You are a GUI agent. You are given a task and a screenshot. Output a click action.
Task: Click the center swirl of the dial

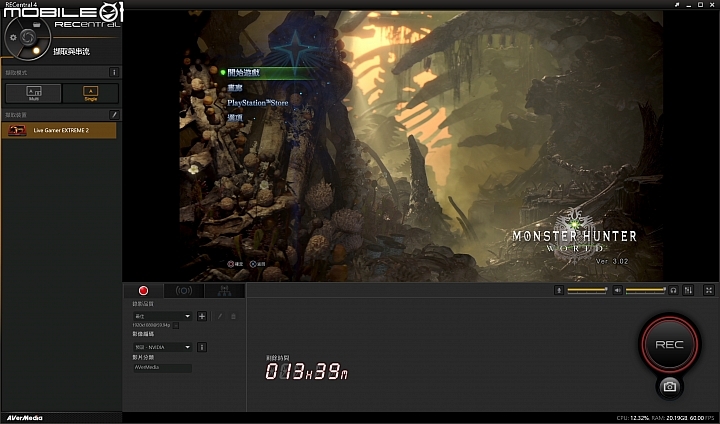click(x=28, y=37)
